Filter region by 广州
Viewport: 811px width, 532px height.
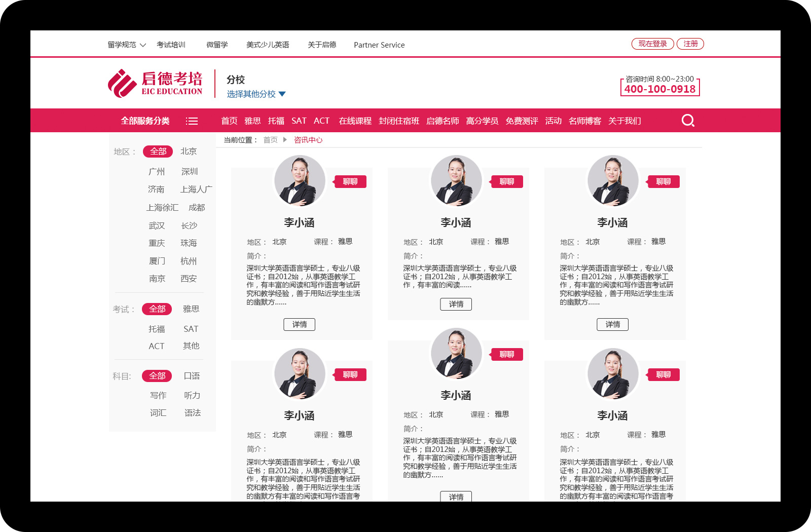tap(157, 172)
